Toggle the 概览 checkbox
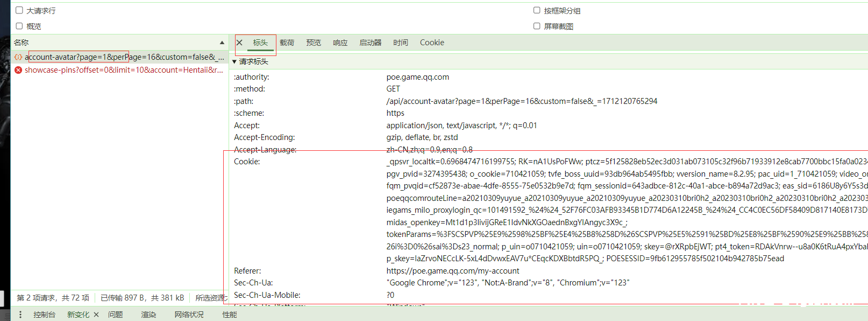This screenshot has height=321, width=868. pos(19,26)
